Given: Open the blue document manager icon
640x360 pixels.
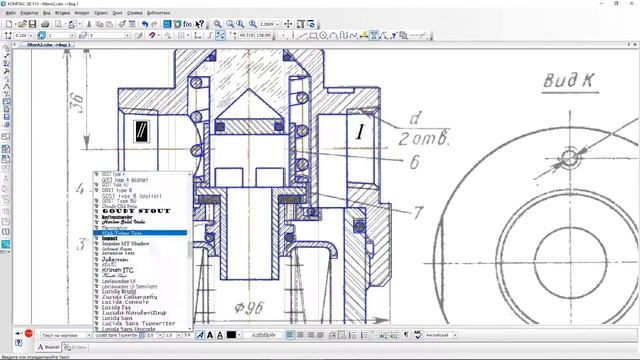Looking at the screenshot, I should point(167,24).
